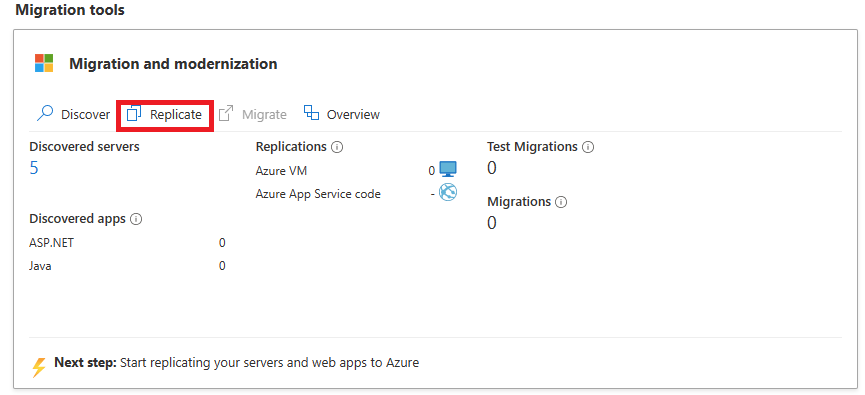Click the Discovered servers heading

click(x=84, y=147)
